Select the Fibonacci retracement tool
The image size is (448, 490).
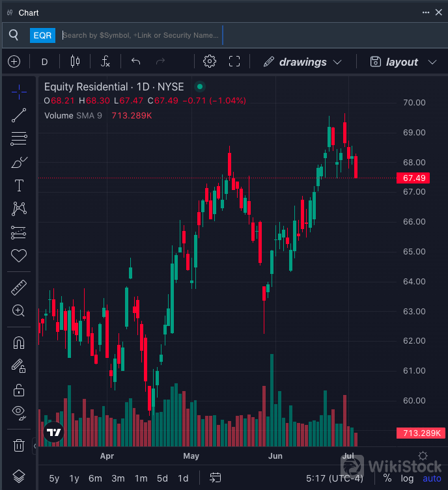19,139
